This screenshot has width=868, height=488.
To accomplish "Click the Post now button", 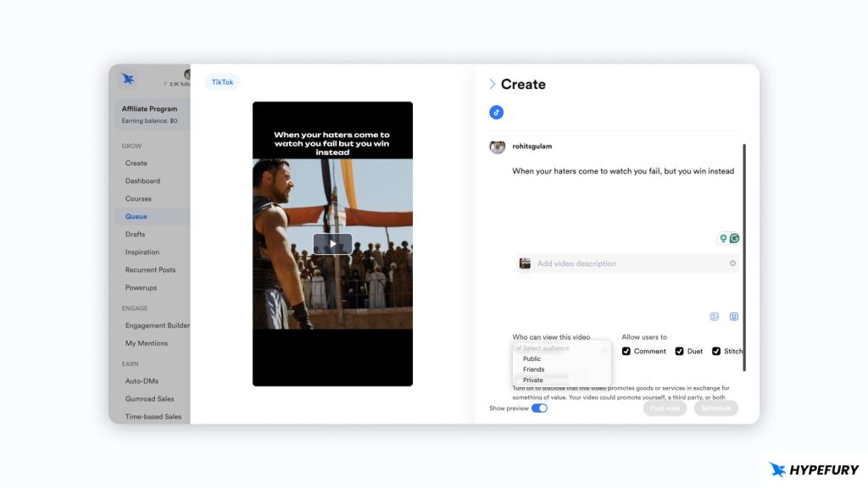I will point(665,408).
